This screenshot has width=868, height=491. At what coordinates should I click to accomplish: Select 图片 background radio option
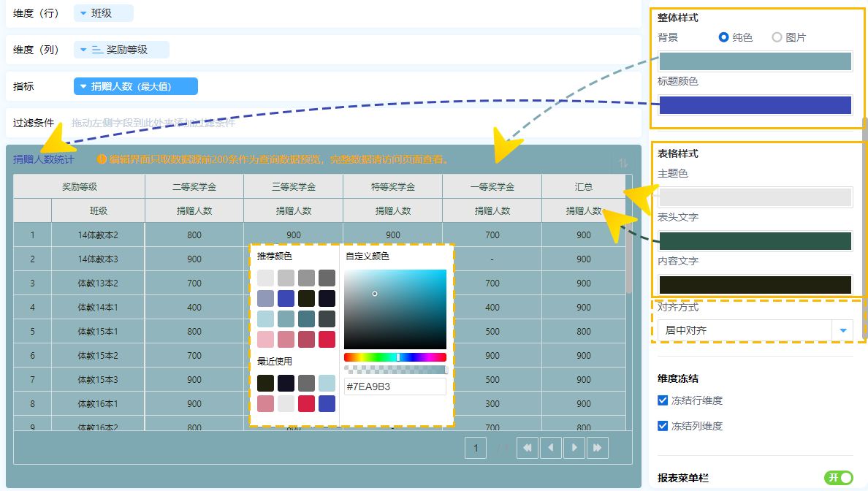tap(777, 37)
